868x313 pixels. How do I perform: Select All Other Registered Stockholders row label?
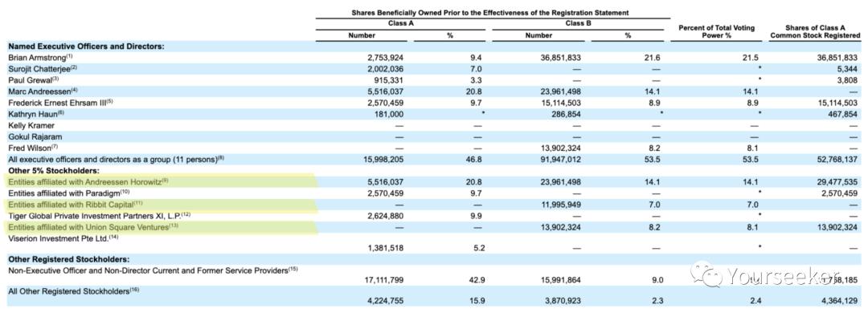[x=73, y=291]
